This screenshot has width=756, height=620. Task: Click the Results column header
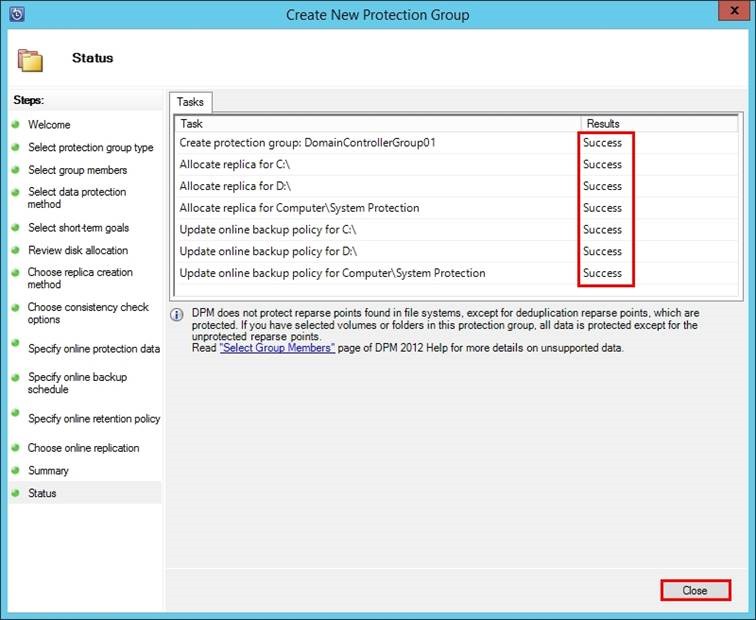pos(659,124)
